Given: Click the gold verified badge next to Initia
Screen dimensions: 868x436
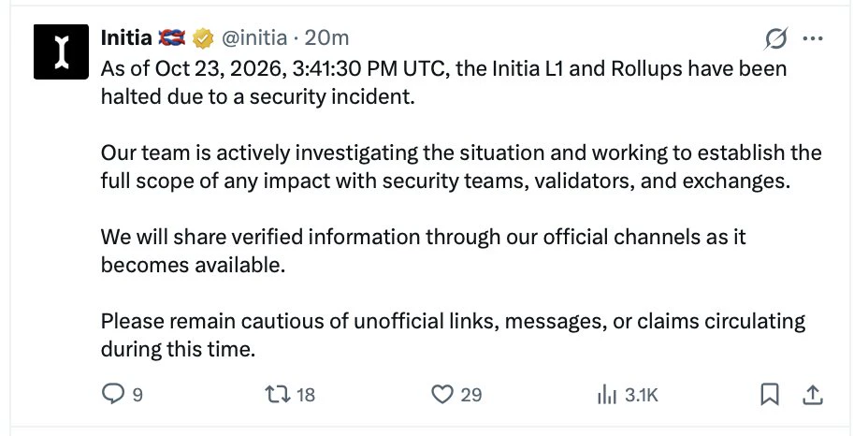Looking at the screenshot, I should [203, 38].
